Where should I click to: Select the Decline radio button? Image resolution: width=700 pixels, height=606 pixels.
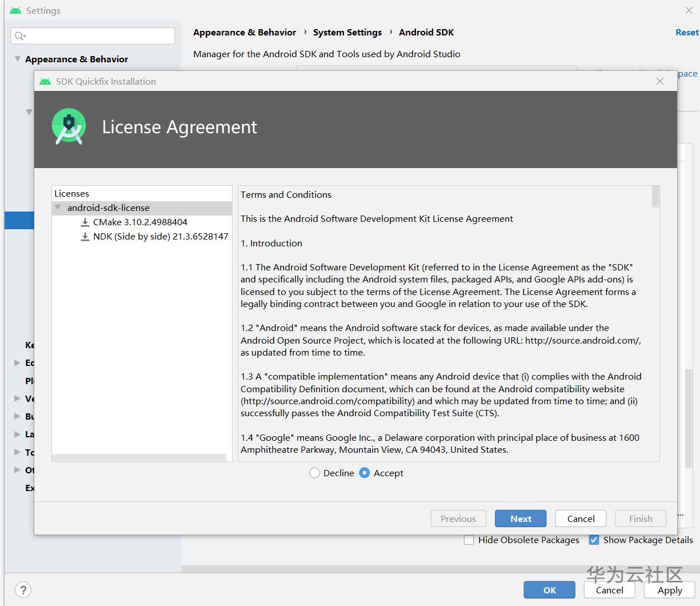[x=314, y=473]
